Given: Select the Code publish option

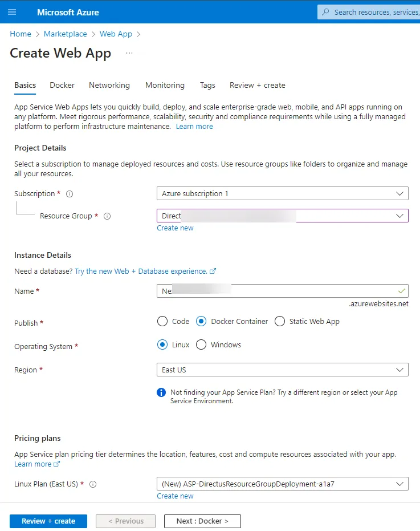Looking at the screenshot, I should pyautogui.click(x=162, y=321).
